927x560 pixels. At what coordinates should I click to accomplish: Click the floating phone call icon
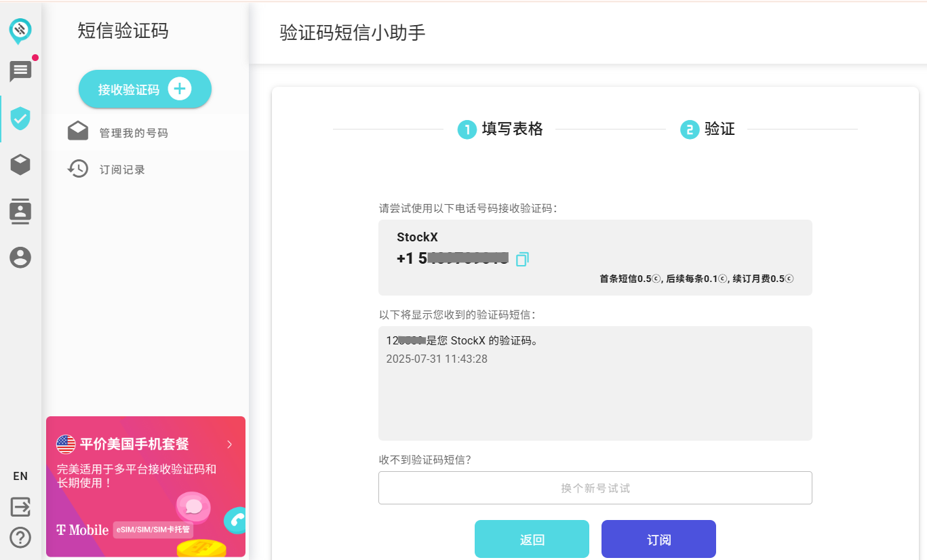(235, 521)
